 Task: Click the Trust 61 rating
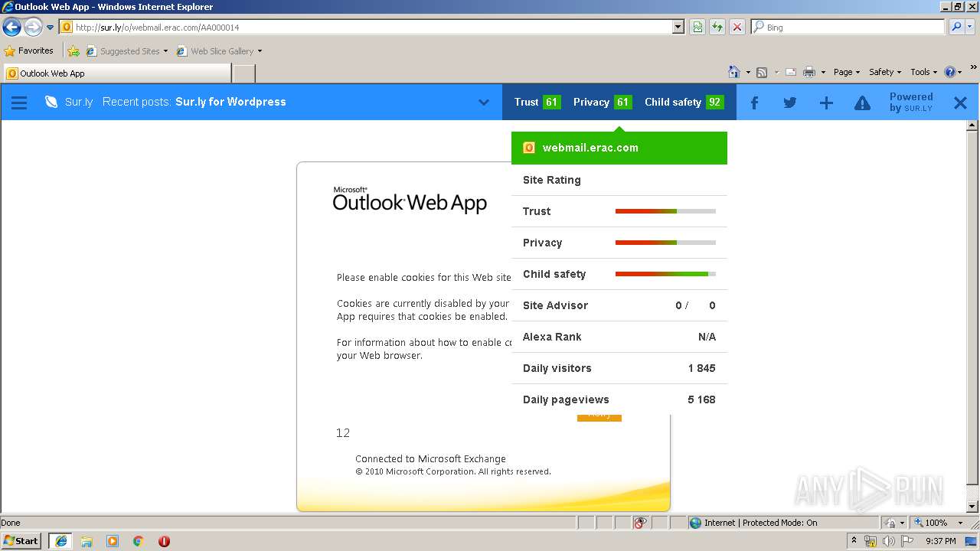pos(537,102)
